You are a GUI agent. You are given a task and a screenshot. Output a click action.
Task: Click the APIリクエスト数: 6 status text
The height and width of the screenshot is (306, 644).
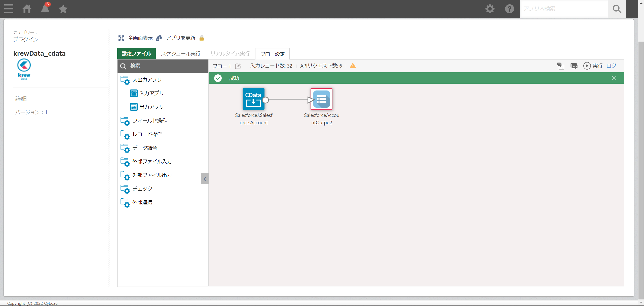[321, 66]
